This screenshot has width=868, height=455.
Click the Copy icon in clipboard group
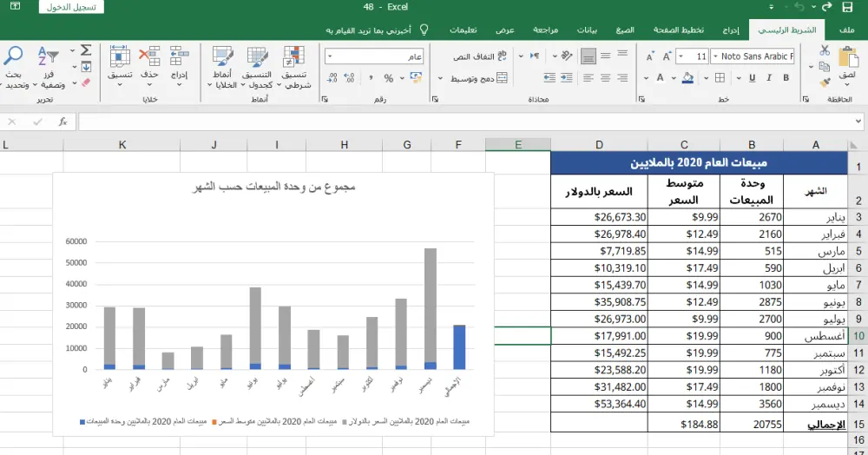point(825,66)
